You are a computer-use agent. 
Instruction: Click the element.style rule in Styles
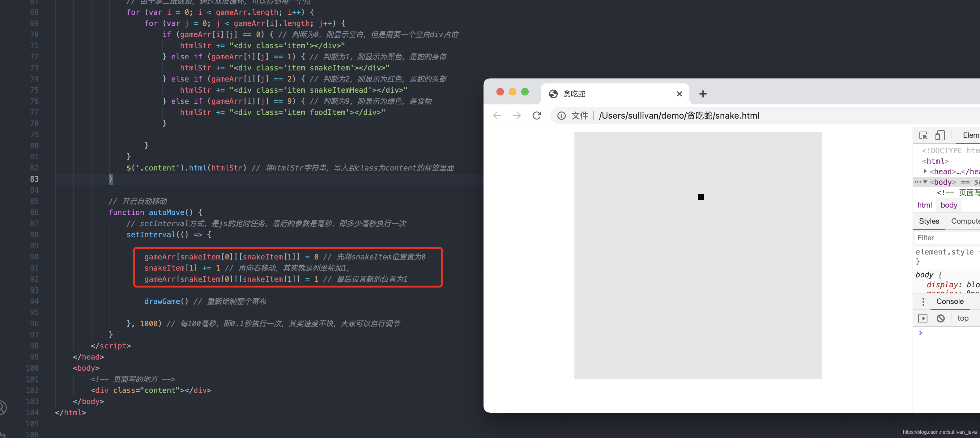pyautogui.click(x=944, y=252)
